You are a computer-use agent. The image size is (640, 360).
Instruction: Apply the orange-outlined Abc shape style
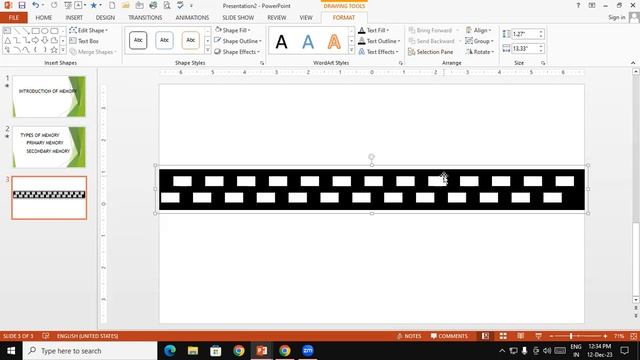click(x=190, y=40)
